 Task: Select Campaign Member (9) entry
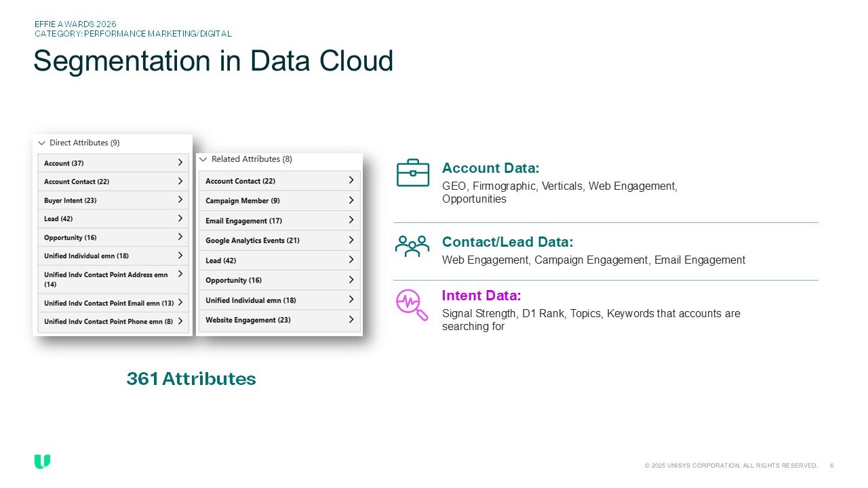coord(279,201)
